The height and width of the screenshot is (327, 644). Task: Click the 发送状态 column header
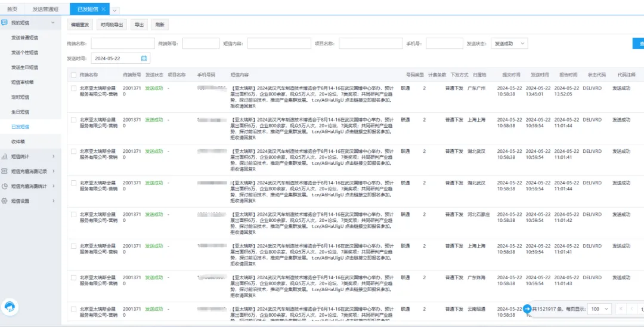coord(154,75)
